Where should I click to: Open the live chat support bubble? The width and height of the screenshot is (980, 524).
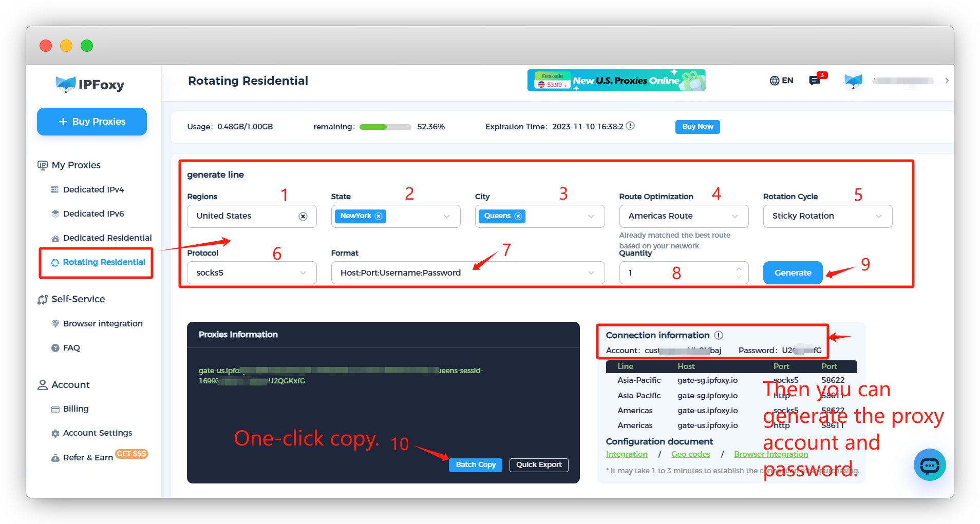(x=930, y=464)
